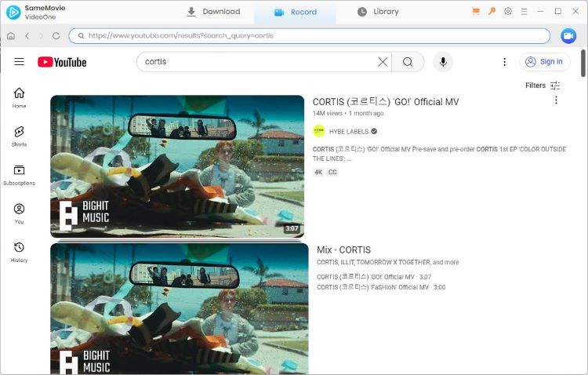
Task: Open the SameMovie hamburger menu
Action: 524,12
